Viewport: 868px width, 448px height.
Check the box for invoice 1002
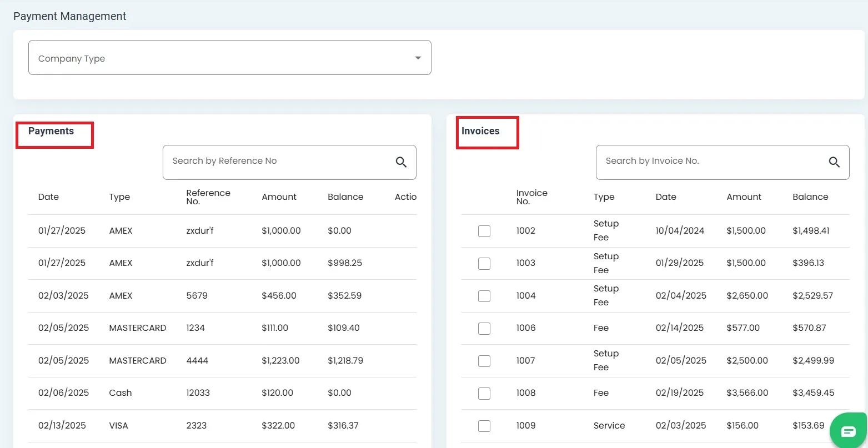[x=484, y=231]
